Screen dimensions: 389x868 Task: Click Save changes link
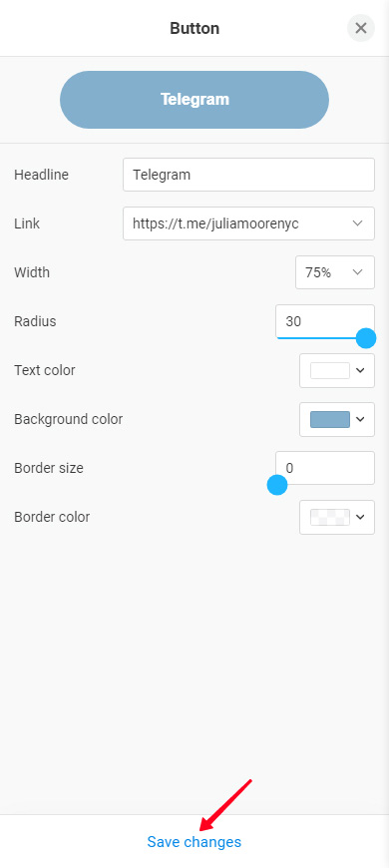pyautogui.click(x=194, y=842)
